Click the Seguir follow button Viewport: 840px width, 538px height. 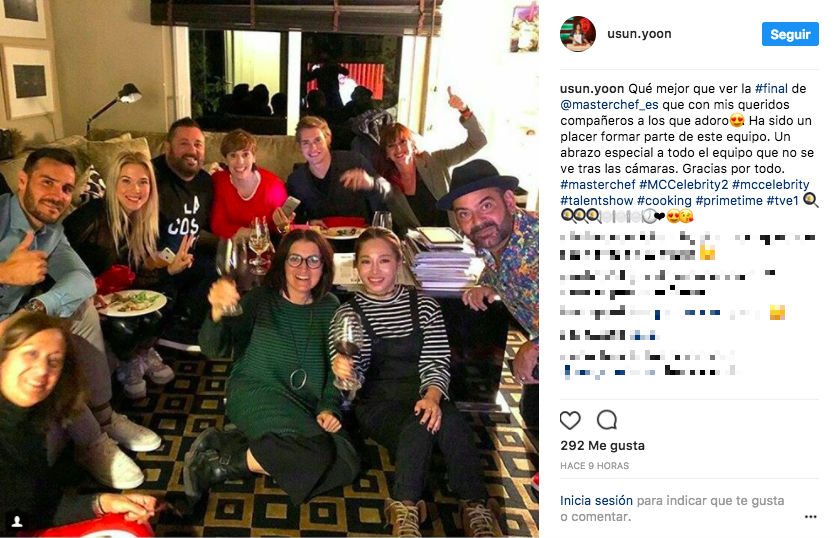pos(790,34)
